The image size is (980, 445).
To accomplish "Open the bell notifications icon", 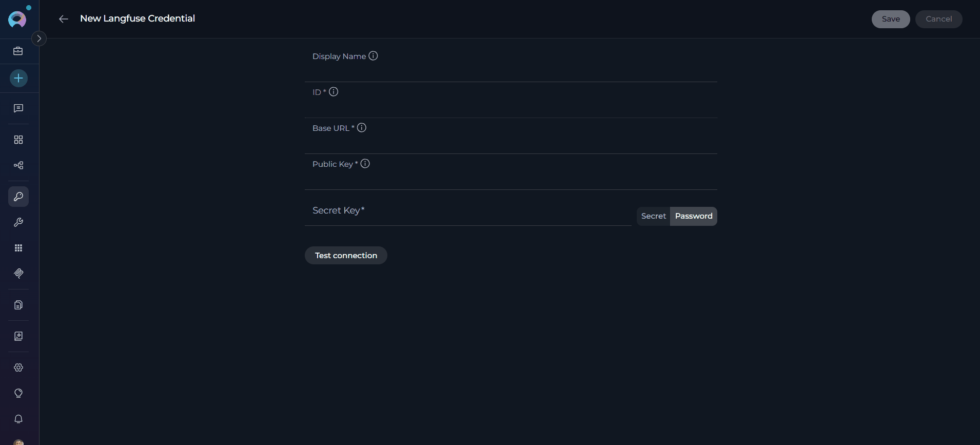I will pyautogui.click(x=18, y=419).
